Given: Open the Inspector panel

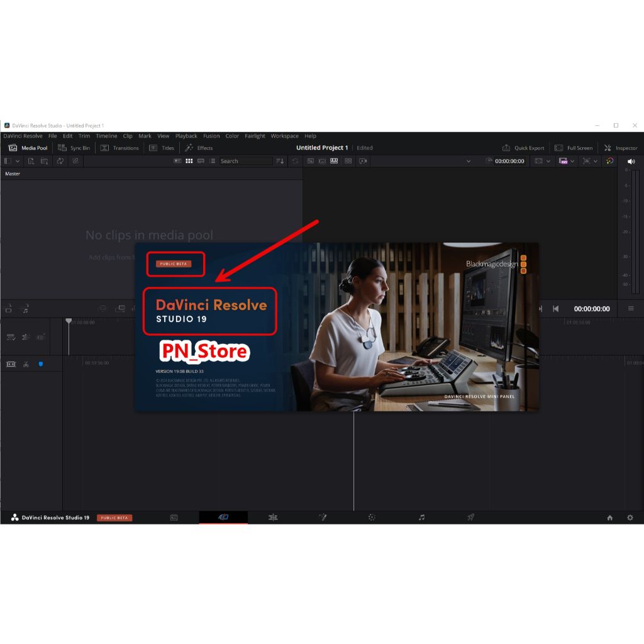Looking at the screenshot, I should [x=620, y=148].
